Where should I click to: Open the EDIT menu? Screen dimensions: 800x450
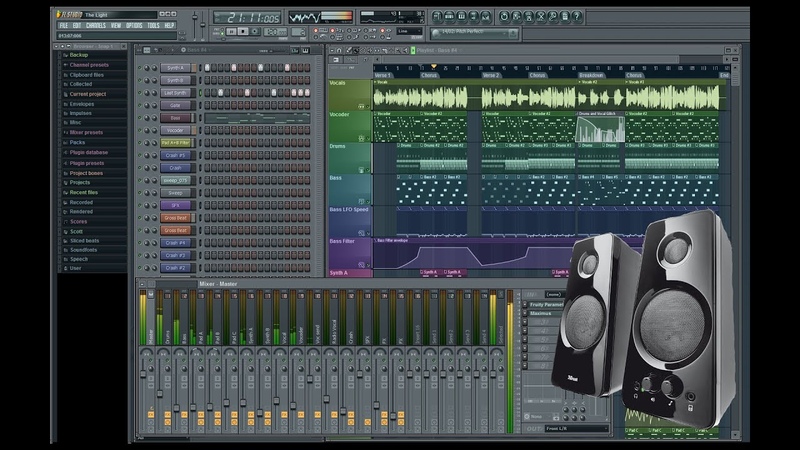[77, 26]
